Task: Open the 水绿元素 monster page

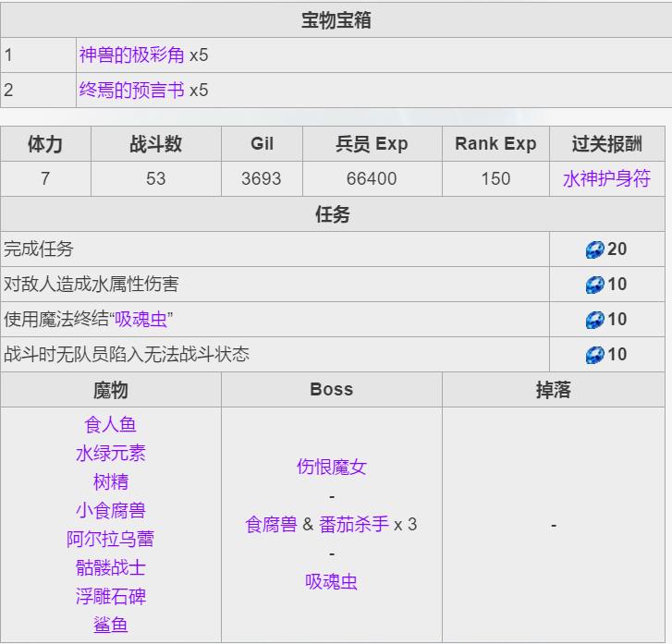Action: (x=111, y=454)
